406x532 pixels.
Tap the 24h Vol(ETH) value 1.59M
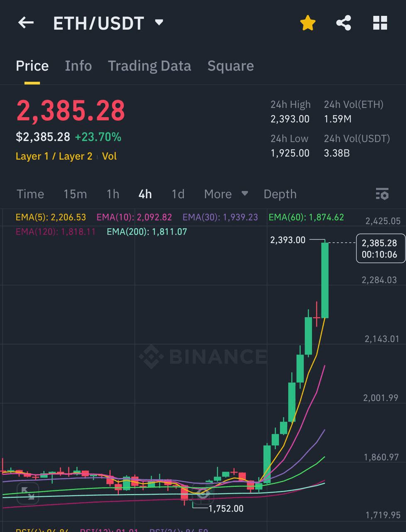(x=338, y=119)
